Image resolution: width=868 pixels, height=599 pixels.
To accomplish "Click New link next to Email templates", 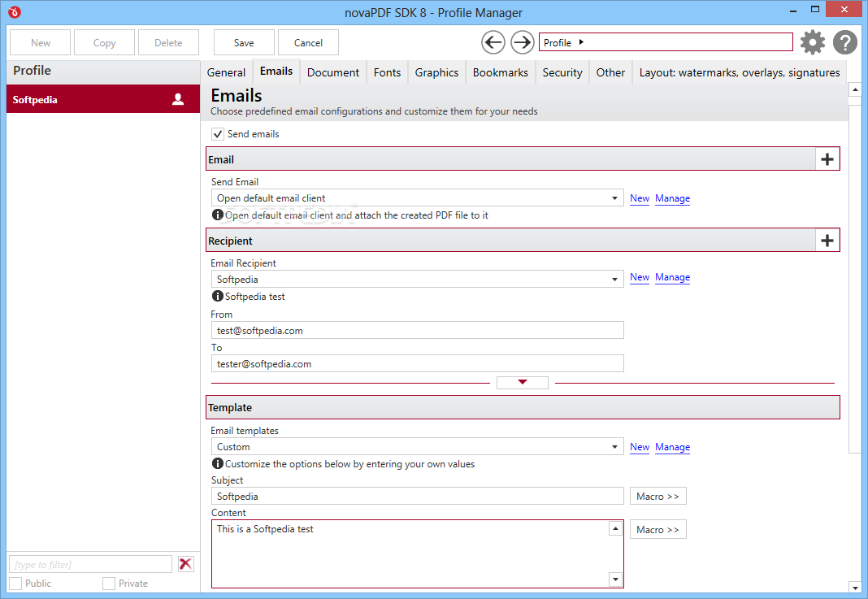I will pyautogui.click(x=640, y=447).
